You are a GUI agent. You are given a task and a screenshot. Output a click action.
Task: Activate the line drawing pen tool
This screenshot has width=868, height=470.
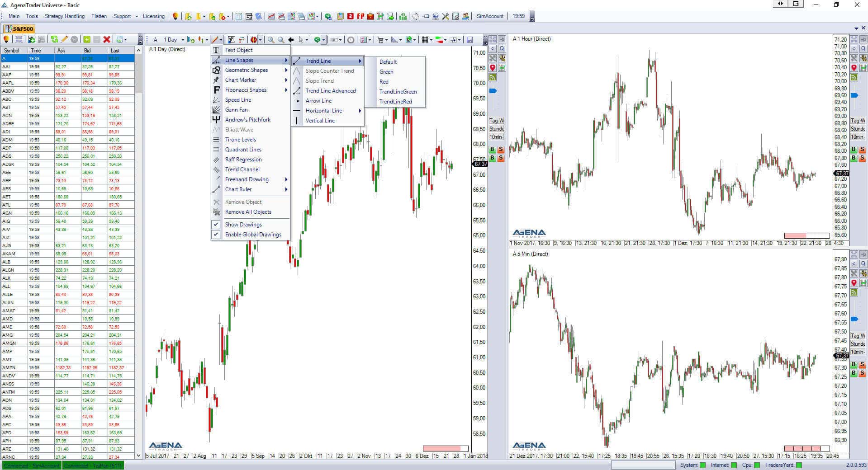click(x=216, y=40)
